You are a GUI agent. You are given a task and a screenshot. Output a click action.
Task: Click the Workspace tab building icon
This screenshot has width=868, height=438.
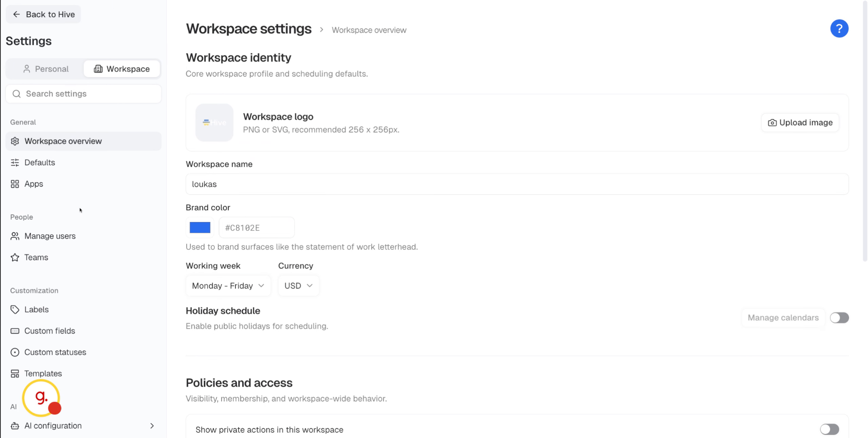98,69
